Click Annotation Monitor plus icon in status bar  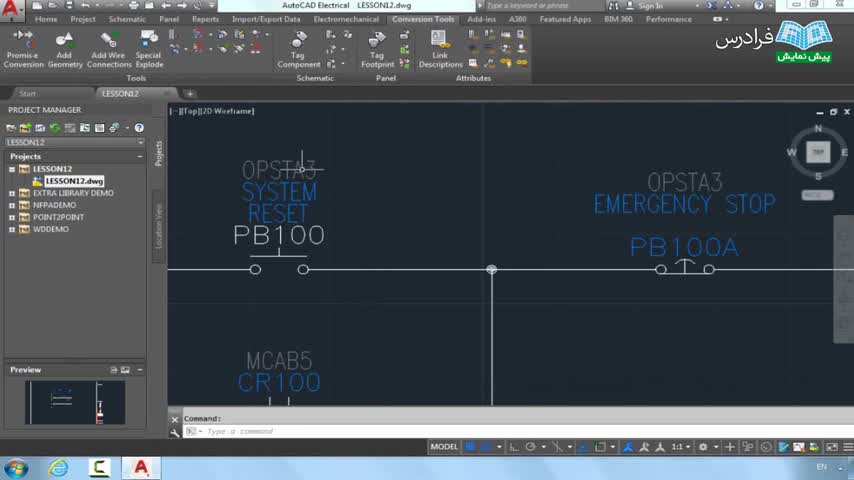click(730, 447)
